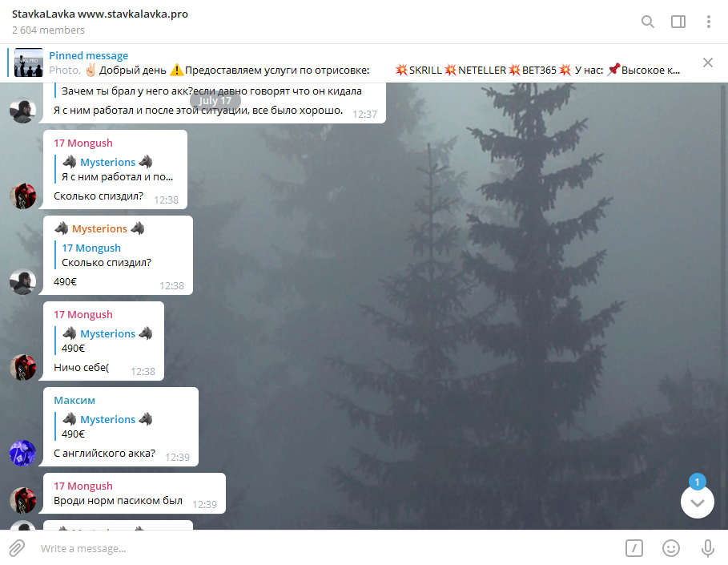Focus the Write a message field

pos(325,548)
